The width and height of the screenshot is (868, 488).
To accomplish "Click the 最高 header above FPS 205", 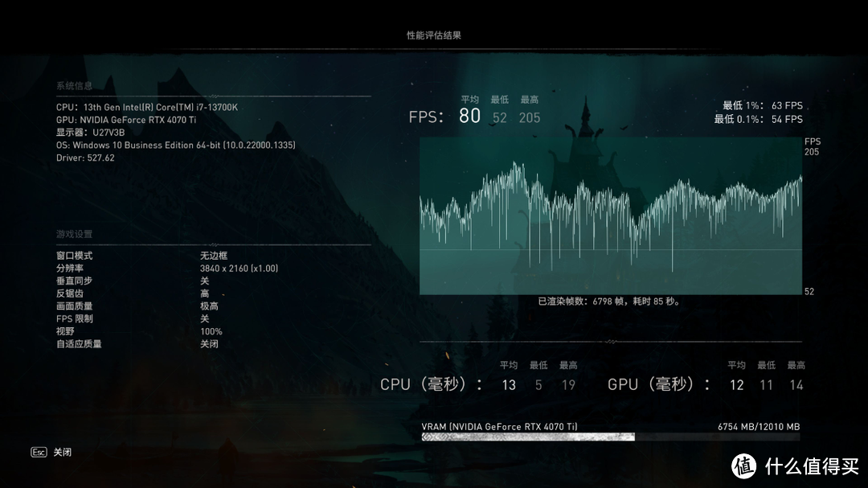I will coord(530,100).
